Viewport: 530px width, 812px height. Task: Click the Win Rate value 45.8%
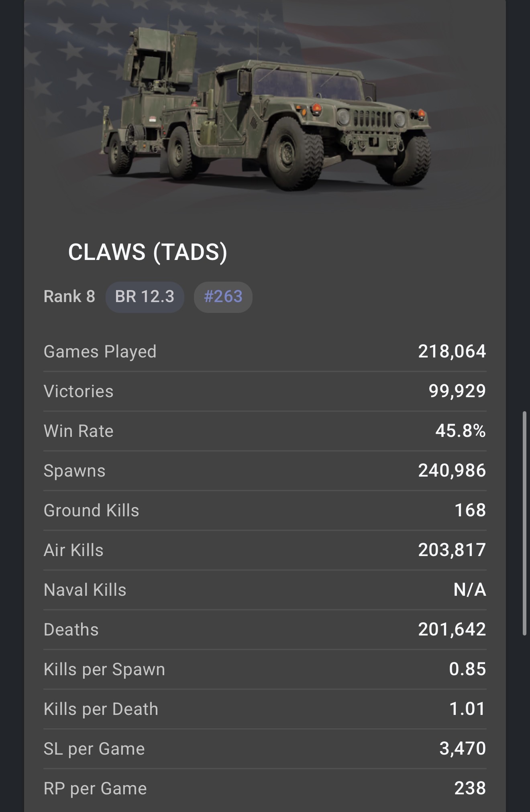pos(461,431)
